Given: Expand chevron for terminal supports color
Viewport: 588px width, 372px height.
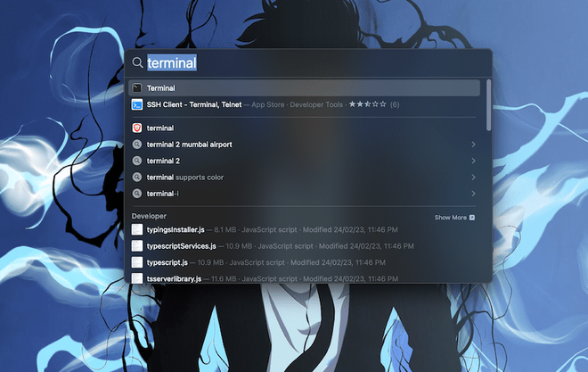Looking at the screenshot, I should (x=473, y=178).
